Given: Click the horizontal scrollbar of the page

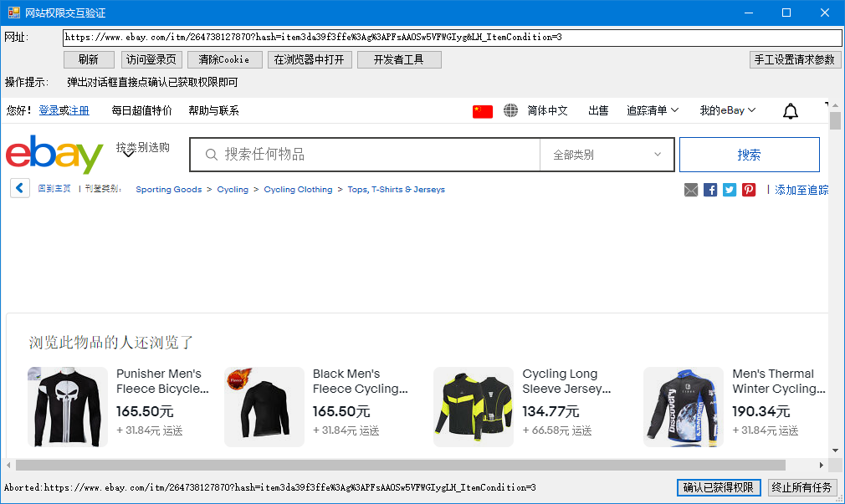Looking at the screenshot, I should coord(400,465).
